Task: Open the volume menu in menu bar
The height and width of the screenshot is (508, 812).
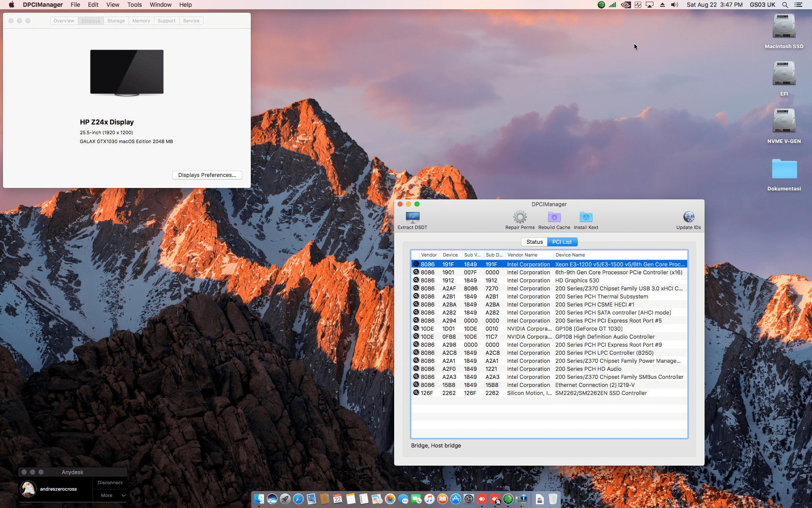Action: coord(675,5)
